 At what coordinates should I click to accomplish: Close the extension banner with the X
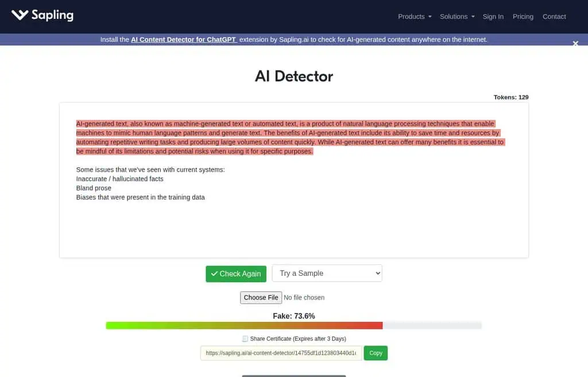point(575,44)
